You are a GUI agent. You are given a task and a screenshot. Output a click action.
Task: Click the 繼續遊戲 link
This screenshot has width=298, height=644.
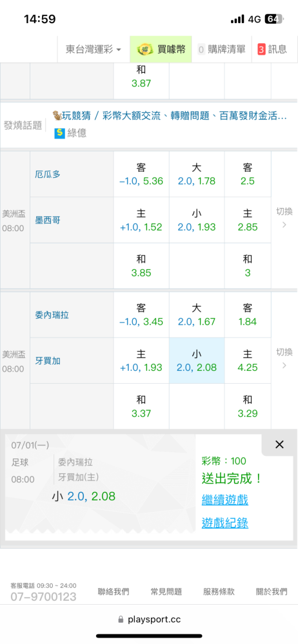[224, 500]
